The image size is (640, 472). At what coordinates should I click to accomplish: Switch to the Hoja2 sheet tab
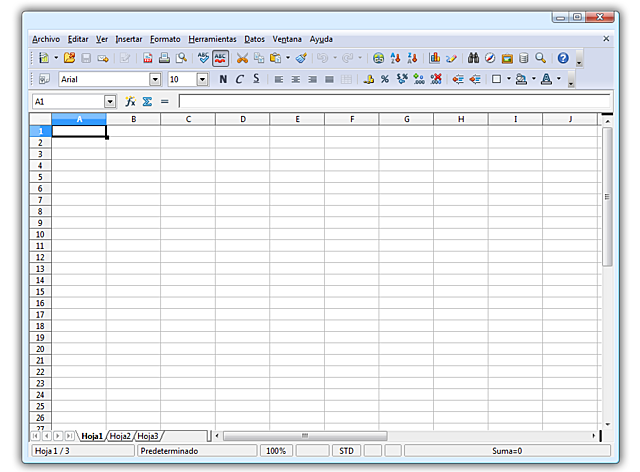(120, 436)
